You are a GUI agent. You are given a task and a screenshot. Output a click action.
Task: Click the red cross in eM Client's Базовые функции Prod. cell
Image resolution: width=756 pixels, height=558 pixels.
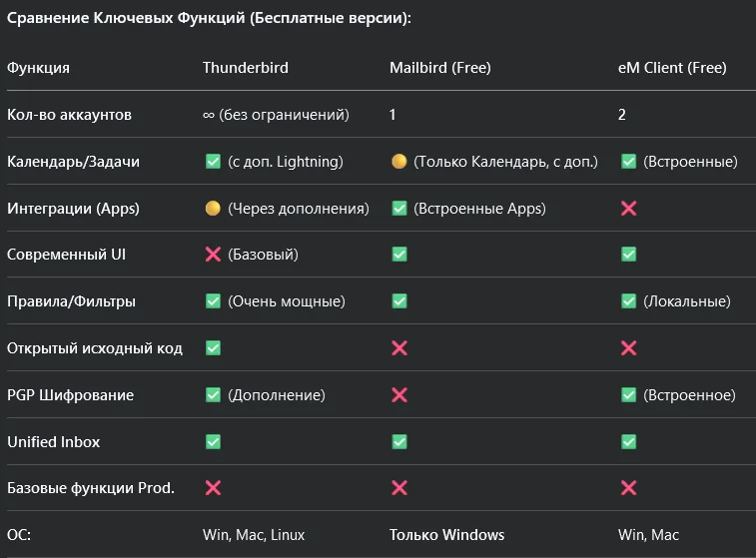[x=629, y=488]
